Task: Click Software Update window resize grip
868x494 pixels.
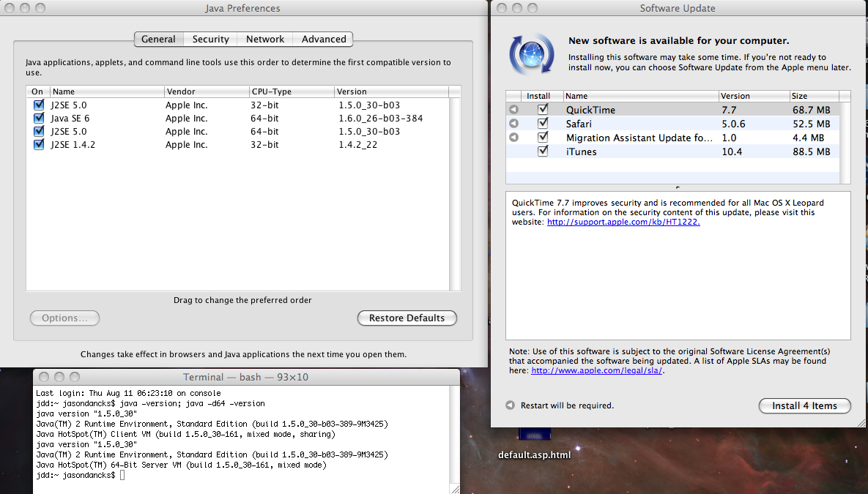Action: coord(861,422)
